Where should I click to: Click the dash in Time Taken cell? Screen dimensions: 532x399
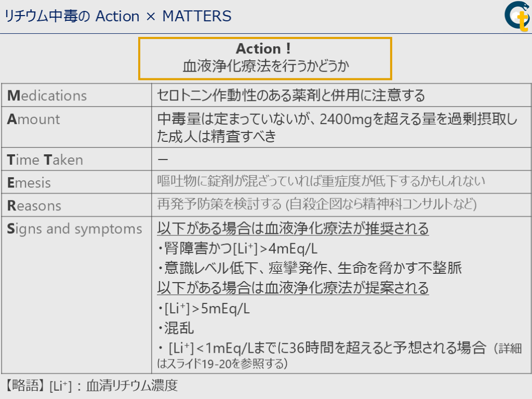(162, 159)
